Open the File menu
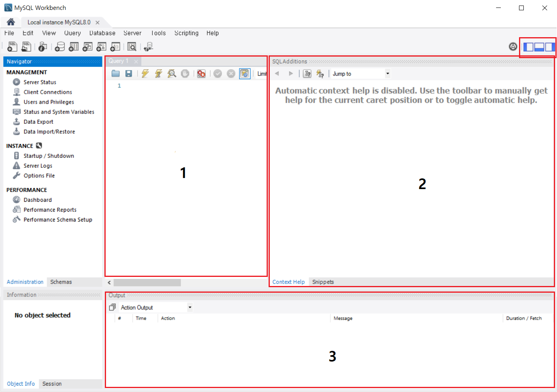Screen dimensions: 557x392 click(9, 33)
